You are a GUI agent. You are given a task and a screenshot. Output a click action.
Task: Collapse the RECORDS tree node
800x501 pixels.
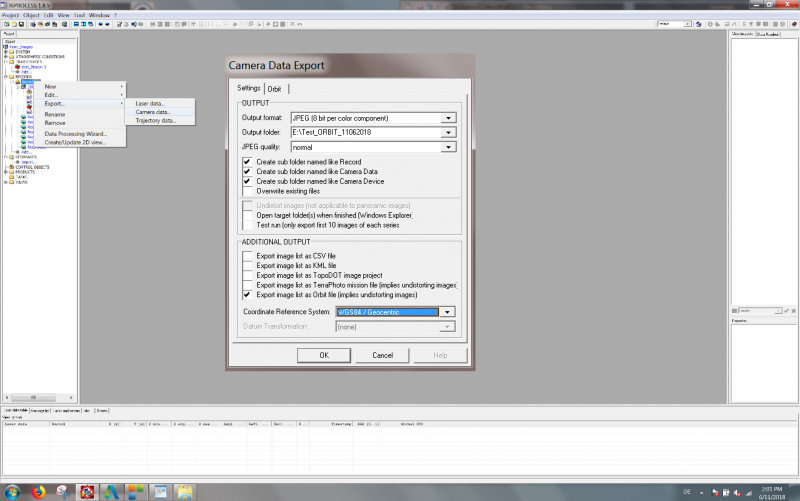pyautogui.click(x=6, y=77)
